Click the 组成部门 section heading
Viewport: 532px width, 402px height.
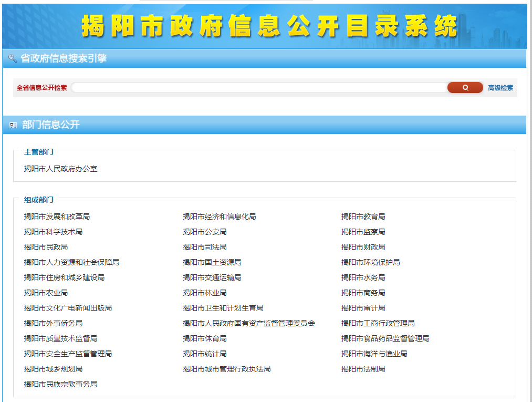tap(39, 200)
